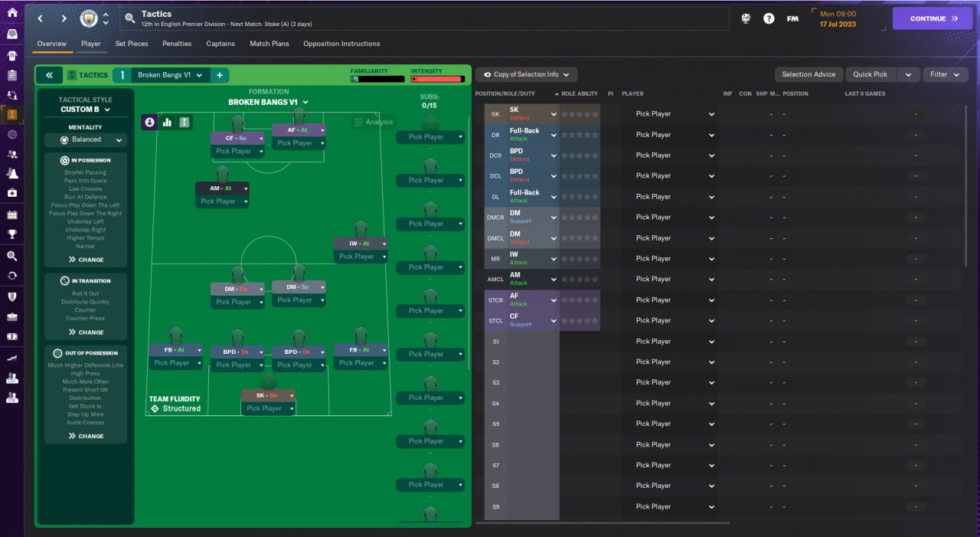
Task: Open the Scouting magnifier icon in sidebar
Action: [x=11, y=256]
